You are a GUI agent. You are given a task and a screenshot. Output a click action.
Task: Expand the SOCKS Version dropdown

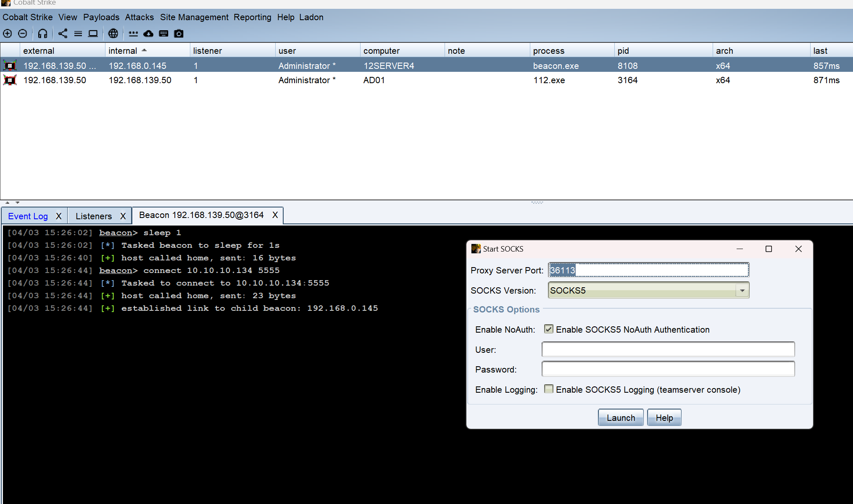(742, 291)
